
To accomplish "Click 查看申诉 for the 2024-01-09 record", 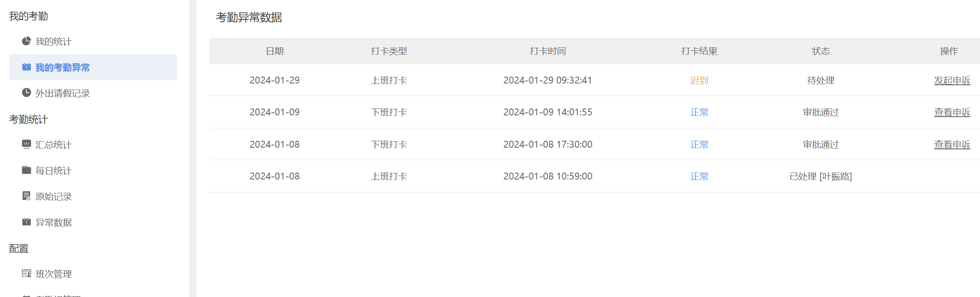I will (x=952, y=112).
